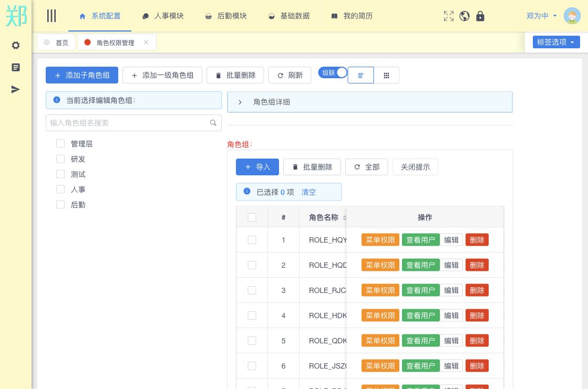The width and height of the screenshot is (588, 389).
Task: Check the 管理层 checkbox
Action: [60, 143]
